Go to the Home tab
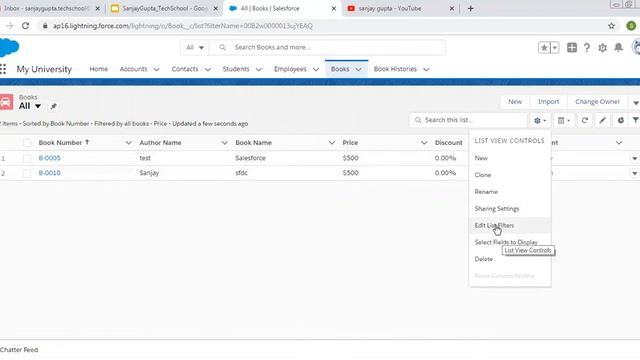 [x=99, y=69]
